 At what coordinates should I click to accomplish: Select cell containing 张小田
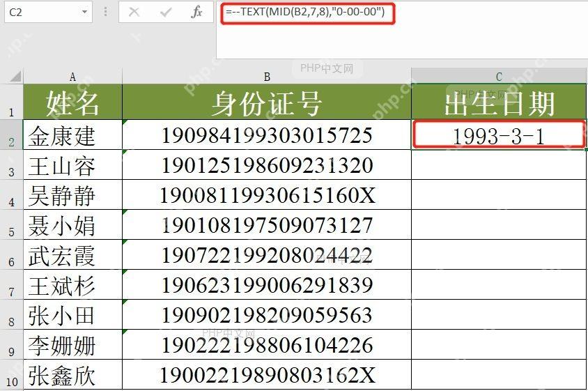pyautogui.click(x=72, y=314)
